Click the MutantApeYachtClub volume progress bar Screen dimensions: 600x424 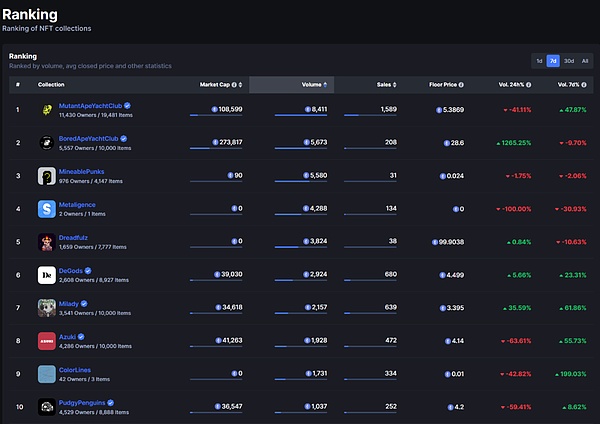coord(299,116)
